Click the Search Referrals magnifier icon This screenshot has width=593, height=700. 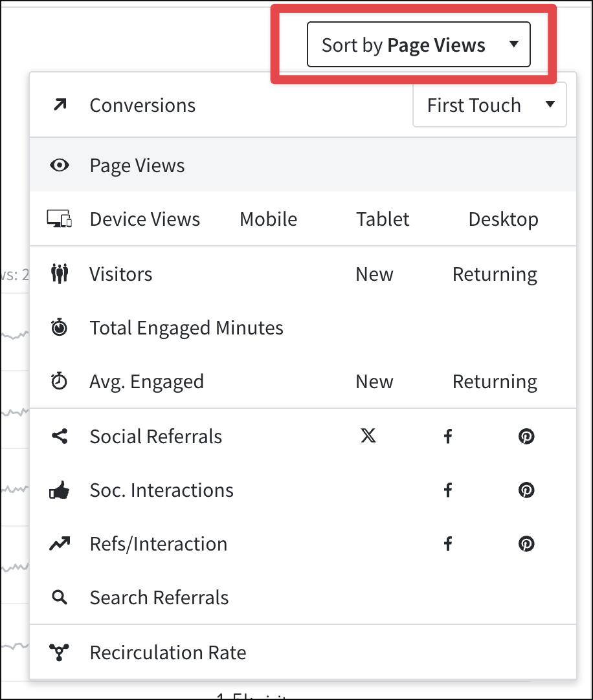pos(60,597)
